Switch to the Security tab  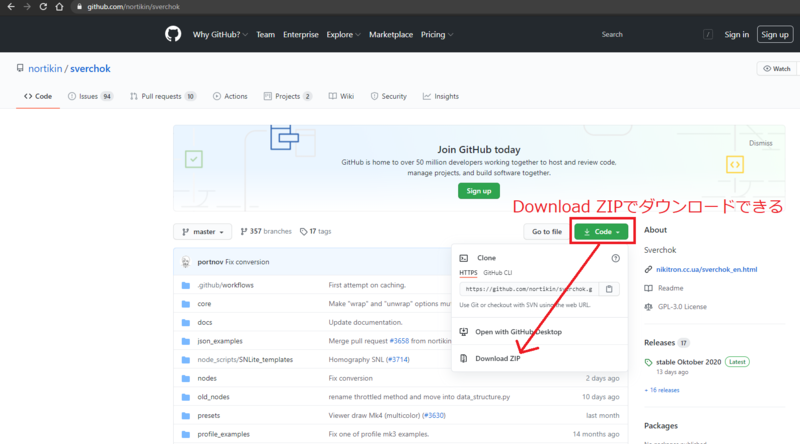coord(389,96)
